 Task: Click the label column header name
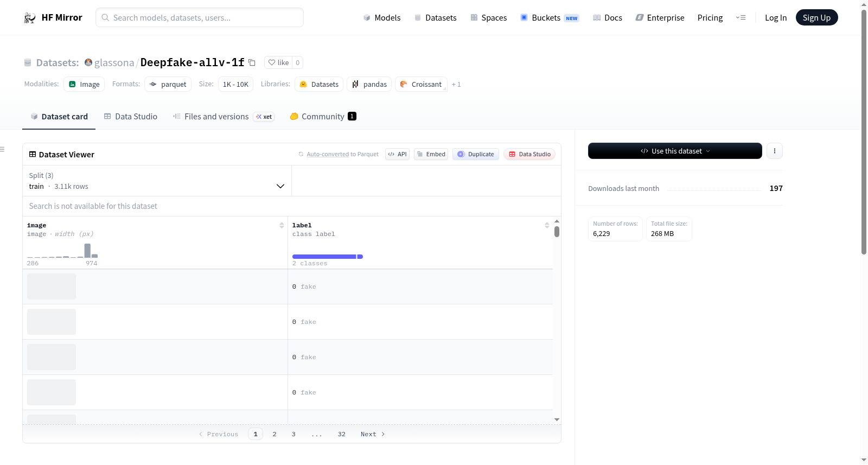pos(302,225)
